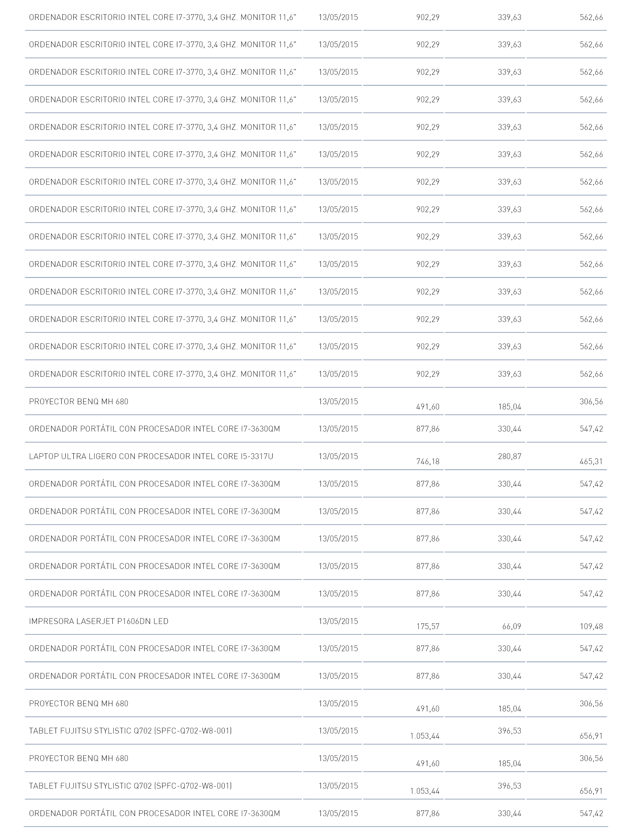
Task: Select the 66,09 value
Action: click(512, 627)
